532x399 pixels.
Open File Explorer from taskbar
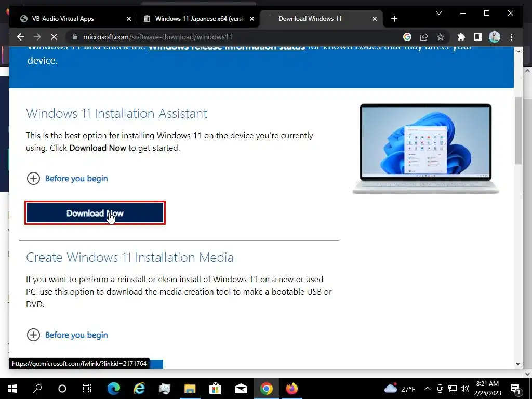tap(190, 389)
